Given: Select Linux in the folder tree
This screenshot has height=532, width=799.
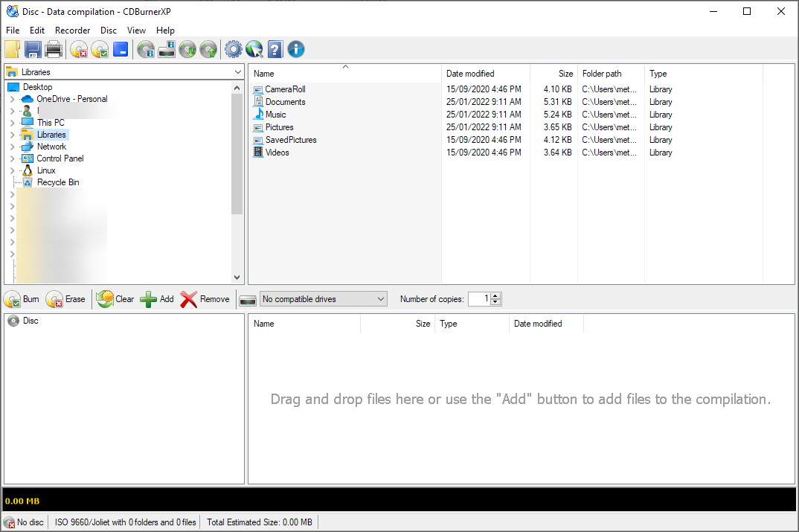Looking at the screenshot, I should pos(46,170).
